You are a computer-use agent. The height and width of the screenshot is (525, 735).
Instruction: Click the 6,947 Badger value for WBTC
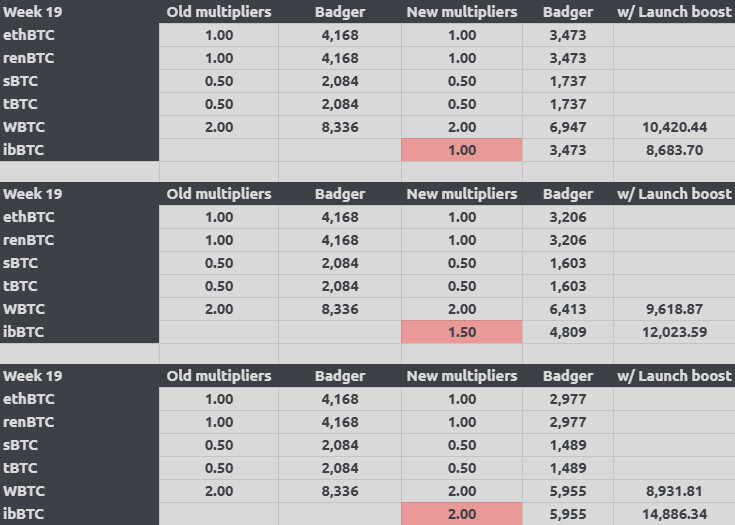[x=567, y=127]
